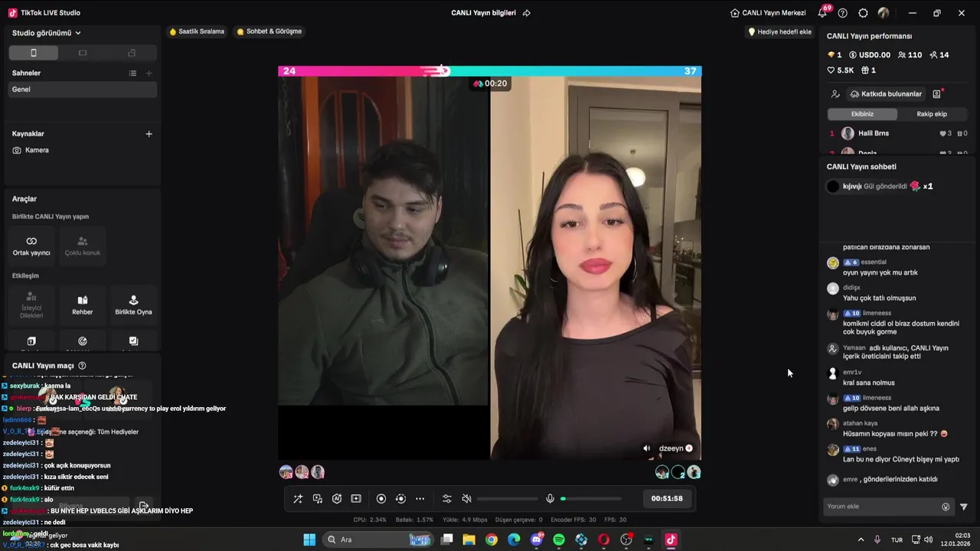Select the Ekibiniz tab

862,114
